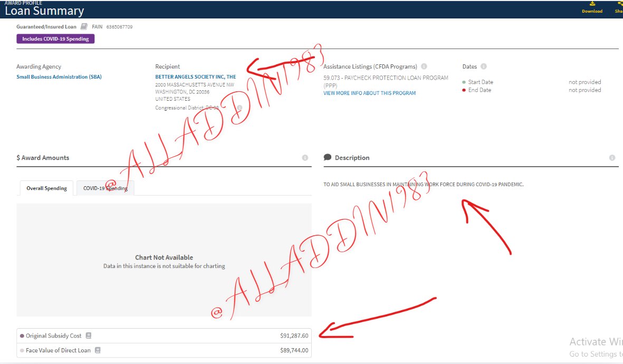Click info icon next to Dates

pyautogui.click(x=484, y=66)
